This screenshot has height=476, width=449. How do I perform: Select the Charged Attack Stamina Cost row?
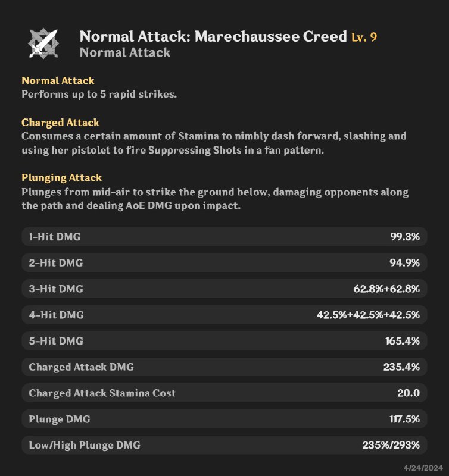pyautogui.click(x=224, y=393)
